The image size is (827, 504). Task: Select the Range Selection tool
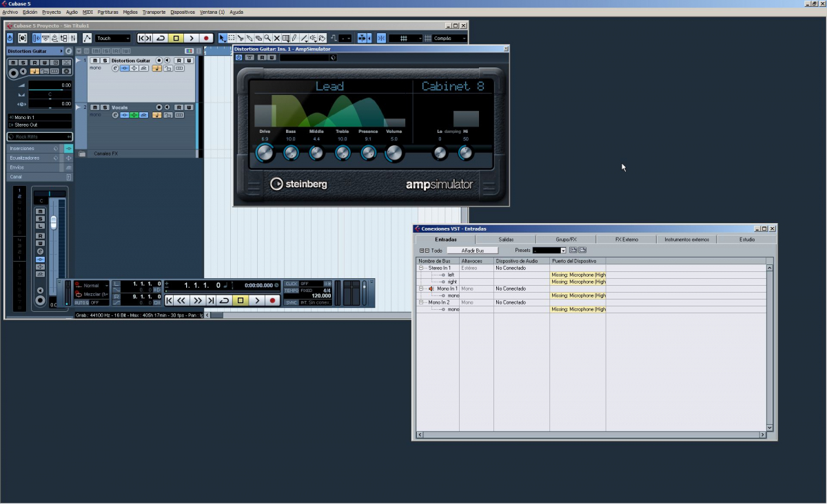[232, 38]
